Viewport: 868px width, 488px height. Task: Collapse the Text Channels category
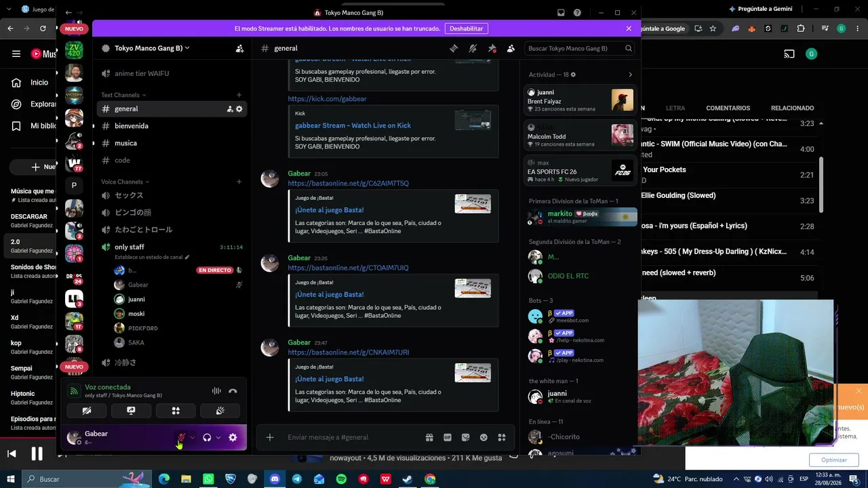click(123, 95)
